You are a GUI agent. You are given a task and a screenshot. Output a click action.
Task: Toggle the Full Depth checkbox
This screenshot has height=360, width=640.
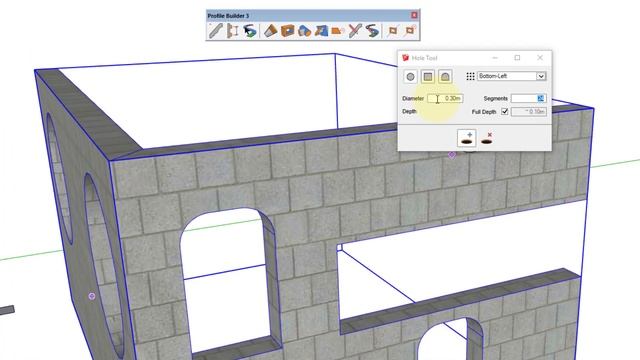(504, 111)
